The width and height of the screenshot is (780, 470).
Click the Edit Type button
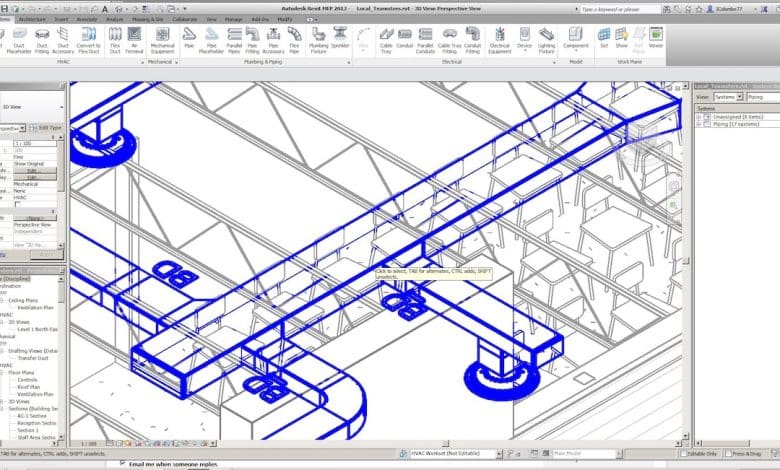coord(46,128)
